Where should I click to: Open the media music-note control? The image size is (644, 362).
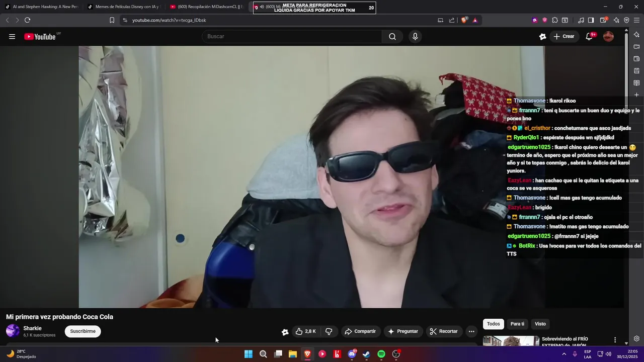[x=581, y=20]
